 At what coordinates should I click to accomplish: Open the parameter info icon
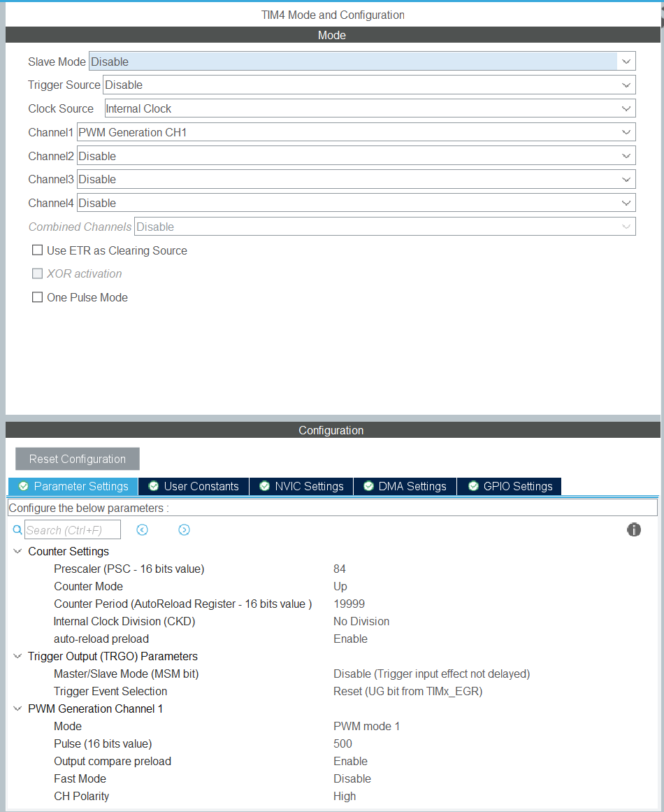point(634,529)
